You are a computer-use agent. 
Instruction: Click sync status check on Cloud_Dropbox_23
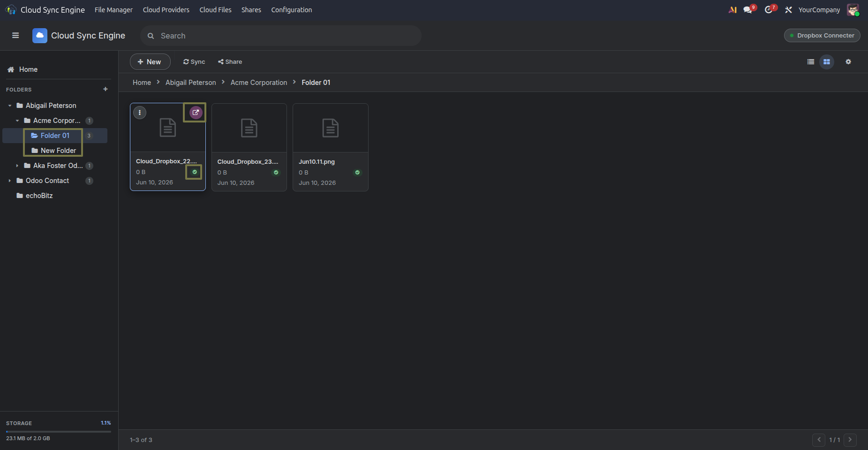pos(276,173)
